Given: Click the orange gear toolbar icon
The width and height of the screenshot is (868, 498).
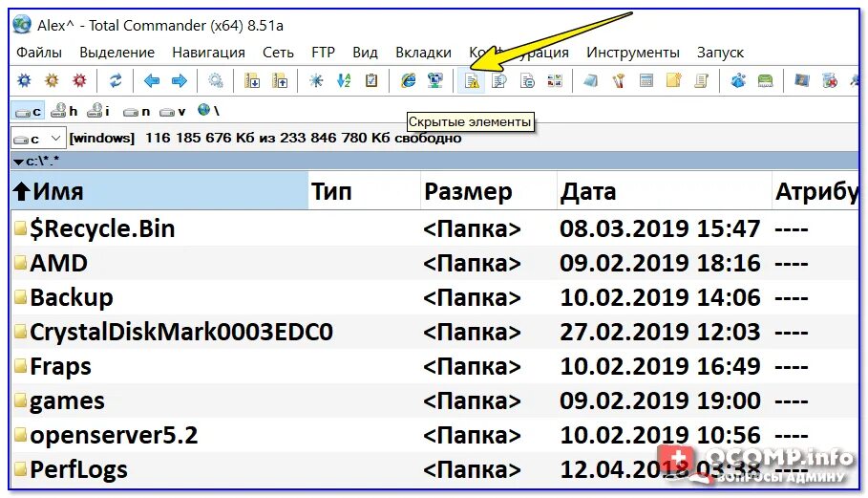Looking at the screenshot, I should tap(52, 81).
